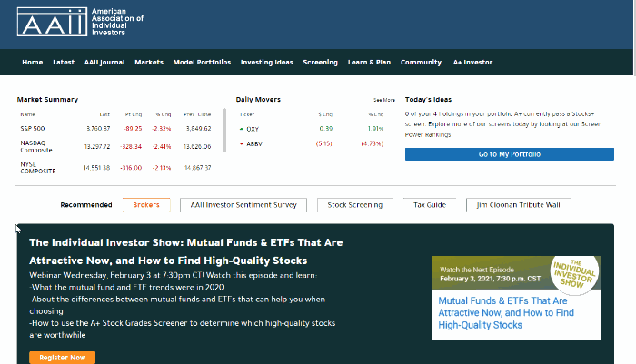Open the Markets menu
The height and width of the screenshot is (364, 636).
[x=149, y=62]
